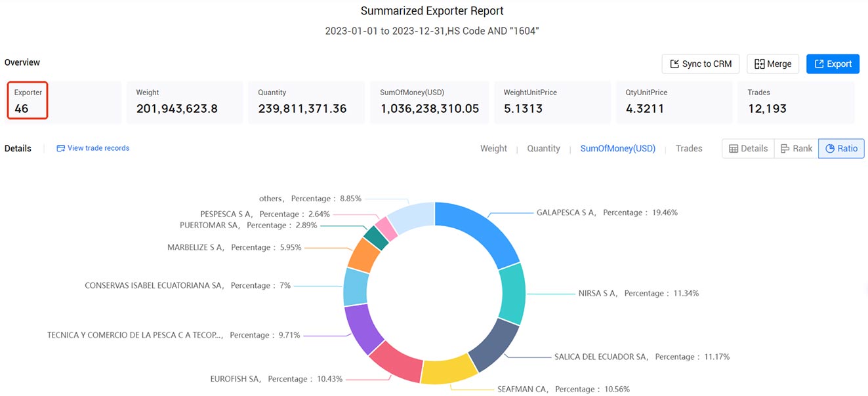
Task: Click the CONSERVAS ISABEL ECUATORIANA label
Action: [188, 285]
